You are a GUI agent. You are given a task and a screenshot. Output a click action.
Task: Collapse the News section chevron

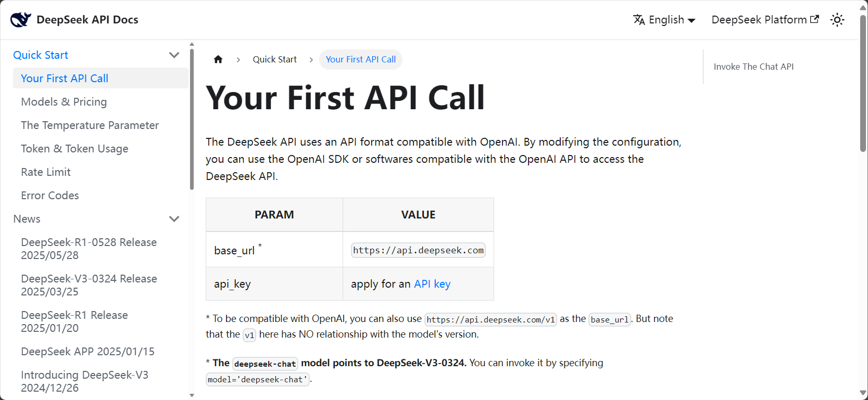pos(174,219)
